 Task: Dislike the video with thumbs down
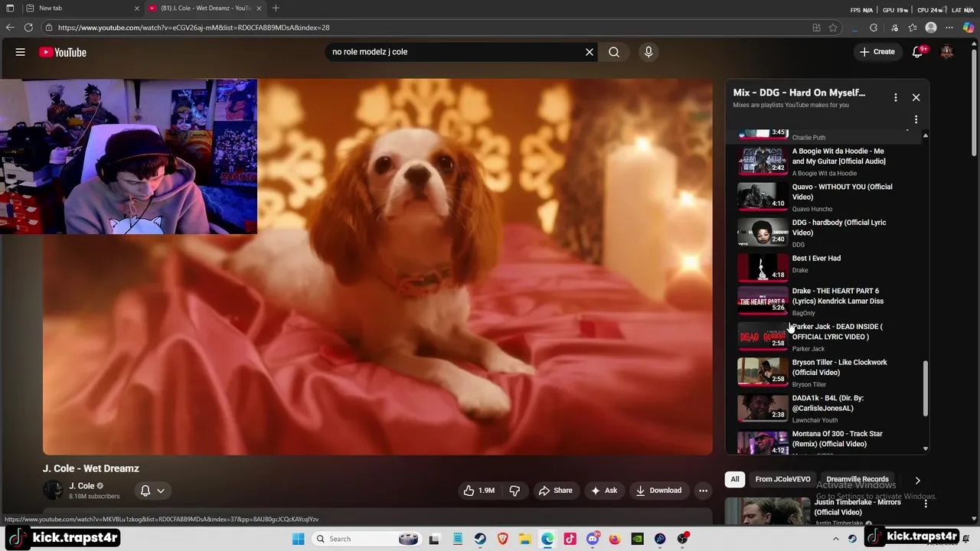tap(514, 491)
